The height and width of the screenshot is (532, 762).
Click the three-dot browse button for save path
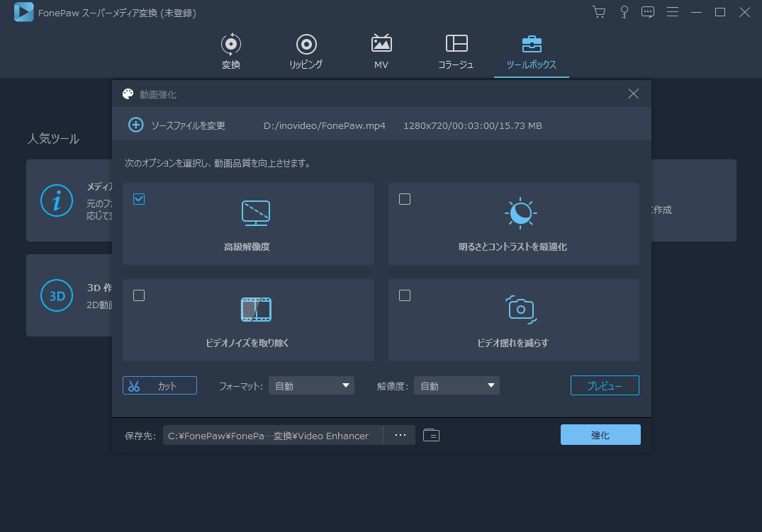pos(400,436)
